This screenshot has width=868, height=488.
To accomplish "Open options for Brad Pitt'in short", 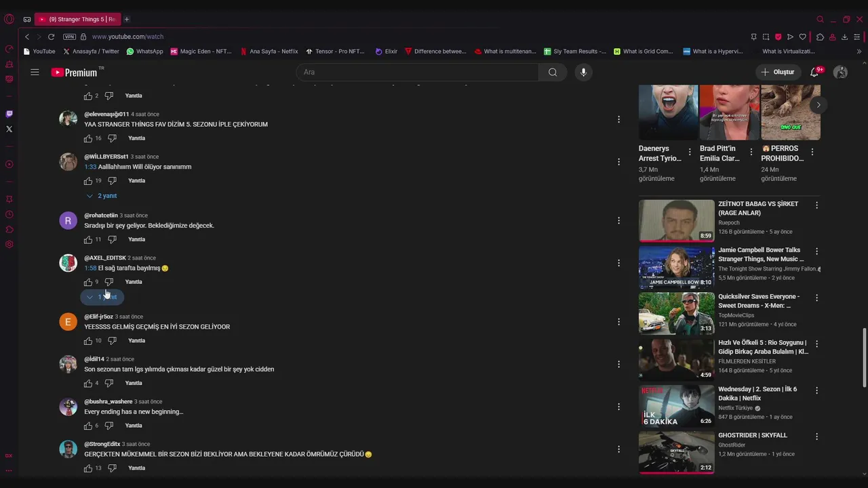I will point(751,152).
